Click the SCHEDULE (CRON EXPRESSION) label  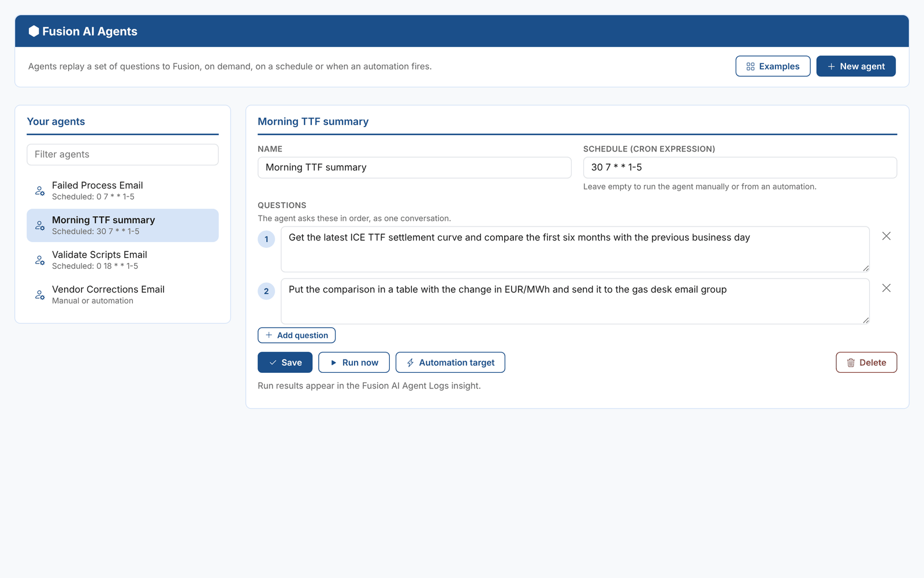coord(649,149)
